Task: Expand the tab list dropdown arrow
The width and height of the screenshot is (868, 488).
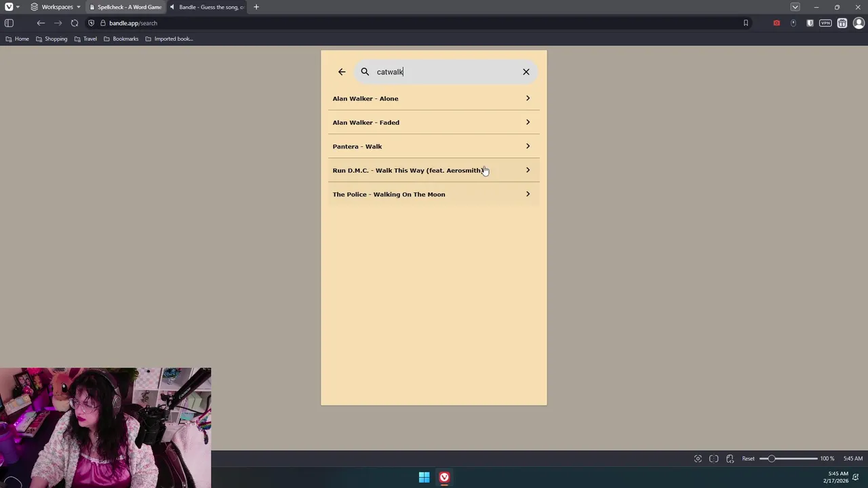Action: tap(795, 7)
